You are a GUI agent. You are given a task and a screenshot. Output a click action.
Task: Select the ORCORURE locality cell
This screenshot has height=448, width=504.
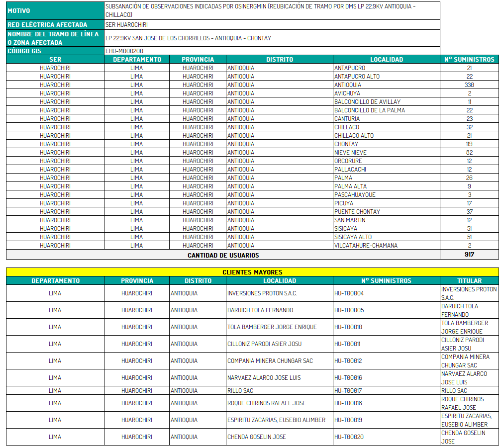348,161
